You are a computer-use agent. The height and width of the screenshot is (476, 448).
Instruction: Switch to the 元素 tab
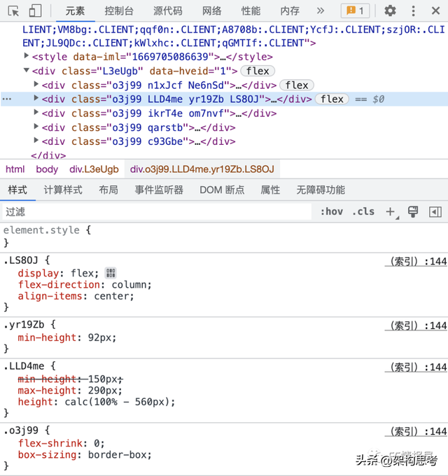tap(75, 11)
